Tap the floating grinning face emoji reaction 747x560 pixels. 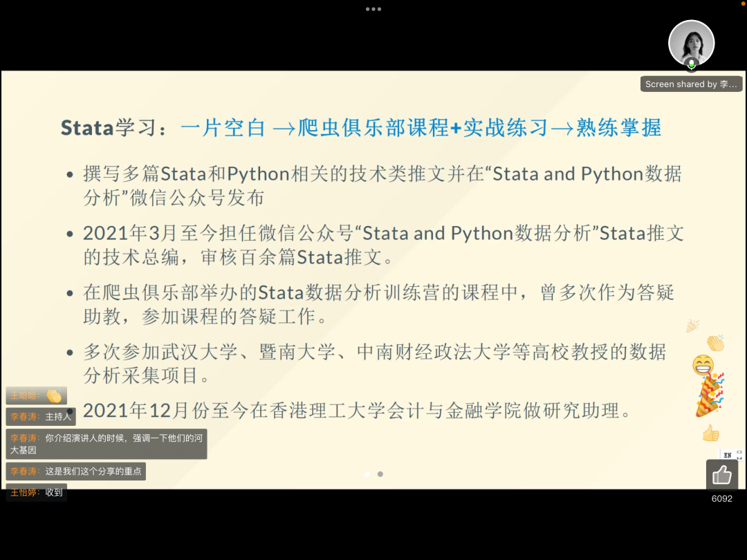point(703,365)
